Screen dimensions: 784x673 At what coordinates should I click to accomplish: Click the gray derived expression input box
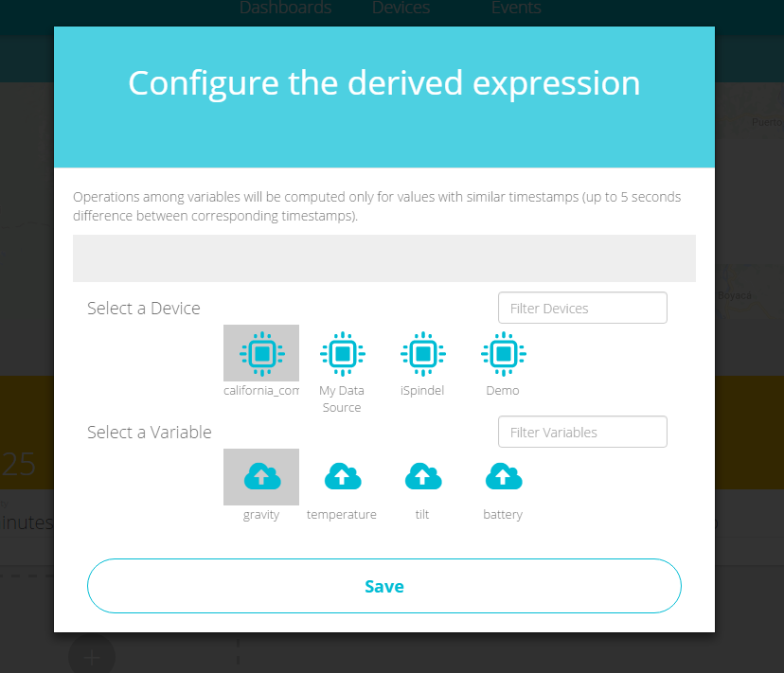(x=384, y=258)
